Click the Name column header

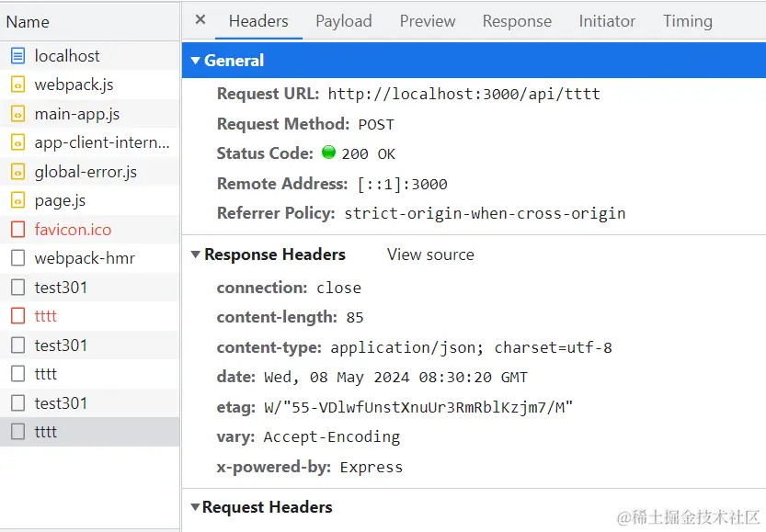point(28,21)
